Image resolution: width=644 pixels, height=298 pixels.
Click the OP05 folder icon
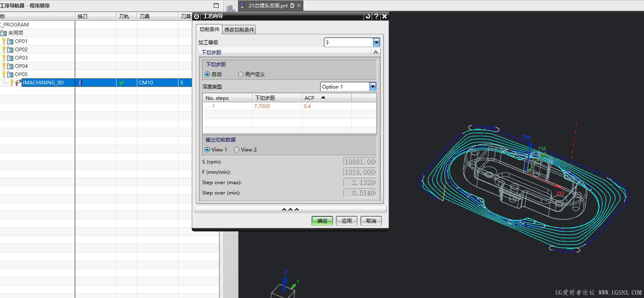[x=10, y=74]
